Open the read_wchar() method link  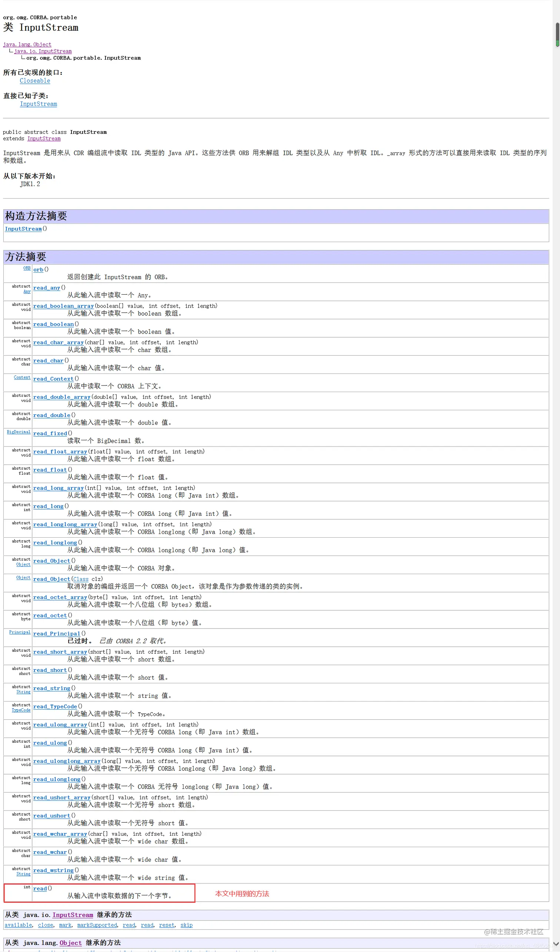(50, 852)
